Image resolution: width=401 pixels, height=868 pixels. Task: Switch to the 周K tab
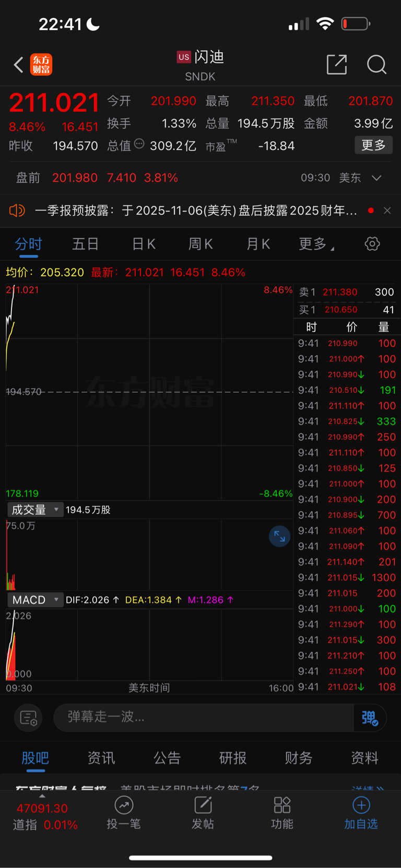200,244
